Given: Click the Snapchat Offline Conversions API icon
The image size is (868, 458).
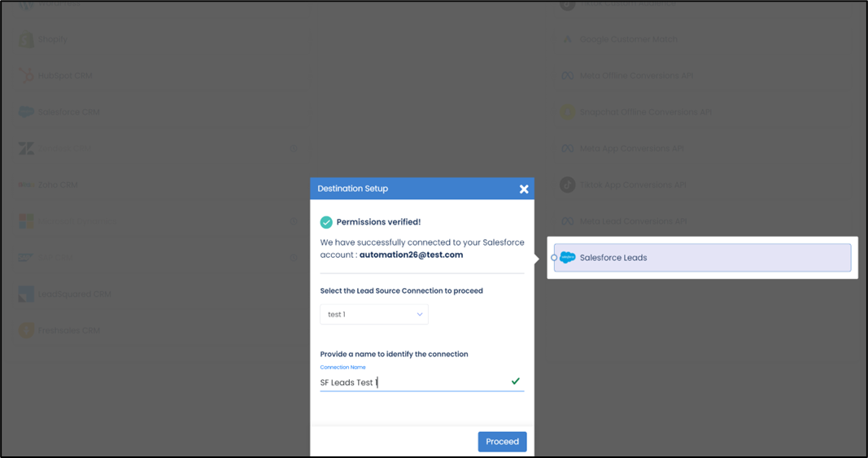Looking at the screenshot, I should [x=568, y=112].
